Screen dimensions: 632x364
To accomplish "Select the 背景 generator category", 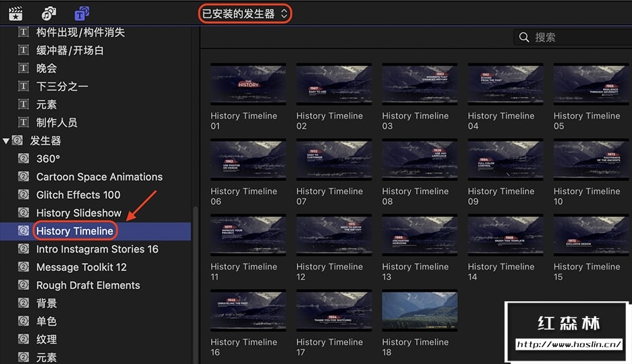I will coord(47,303).
